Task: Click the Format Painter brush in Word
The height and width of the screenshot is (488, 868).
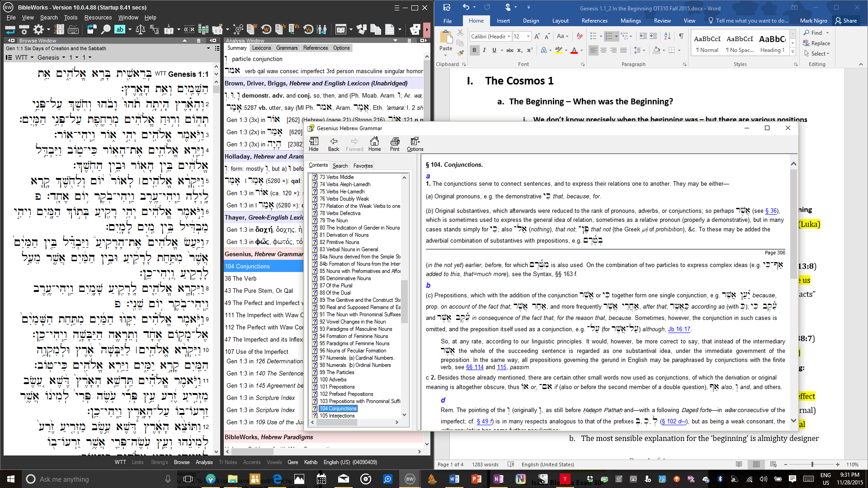Action: click(x=460, y=53)
